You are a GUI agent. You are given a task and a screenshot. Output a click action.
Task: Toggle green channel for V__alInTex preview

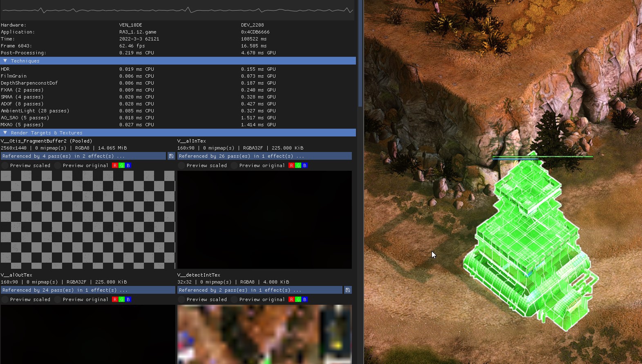298,165
